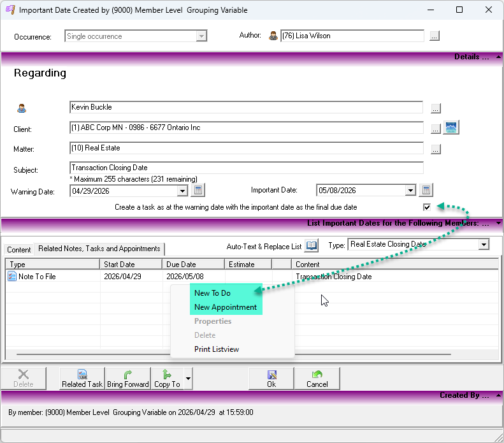Screen dimensions: 504x443
Task: Click the author person icon
Action: click(x=273, y=36)
